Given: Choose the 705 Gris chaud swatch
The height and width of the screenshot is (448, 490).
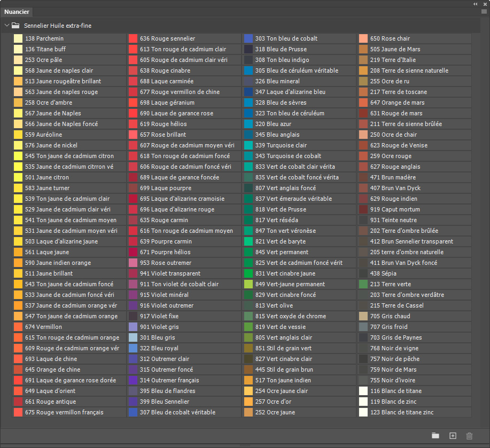Looking at the screenshot, I should coord(363,316).
